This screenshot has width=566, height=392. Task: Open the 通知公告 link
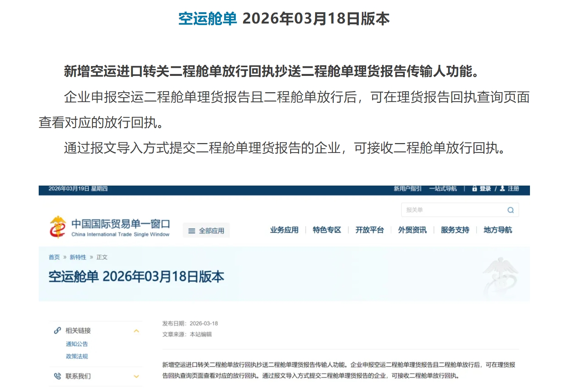(x=76, y=344)
